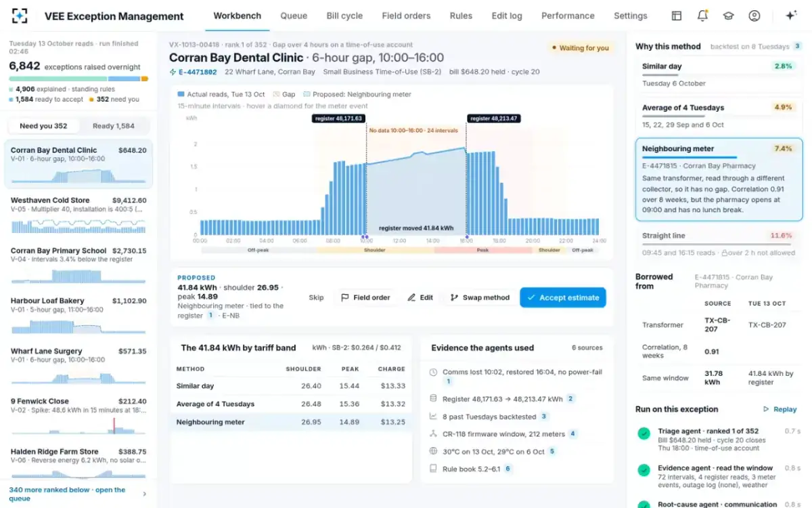This screenshot has height=508, width=812.
Task: Click register 48,171.63 chart label
Action: 339,119
